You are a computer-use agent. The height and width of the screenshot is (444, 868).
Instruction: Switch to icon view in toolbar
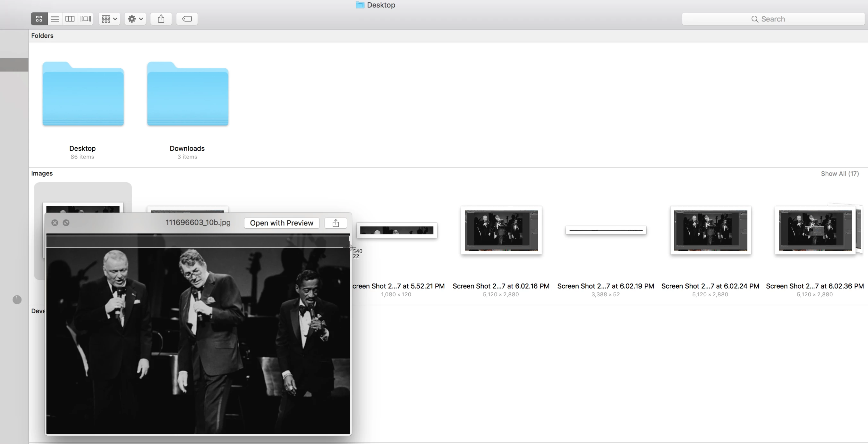point(39,19)
